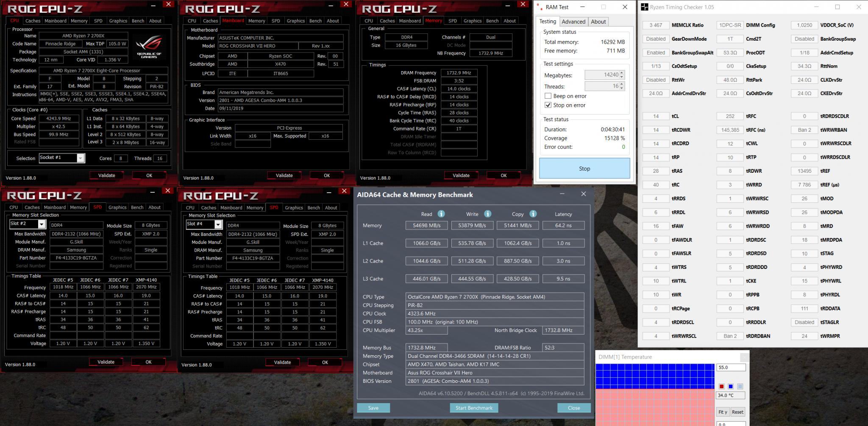Click the Threads spinner arrows in RAM Test
This screenshot has height=426, width=868.
(x=621, y=86)
